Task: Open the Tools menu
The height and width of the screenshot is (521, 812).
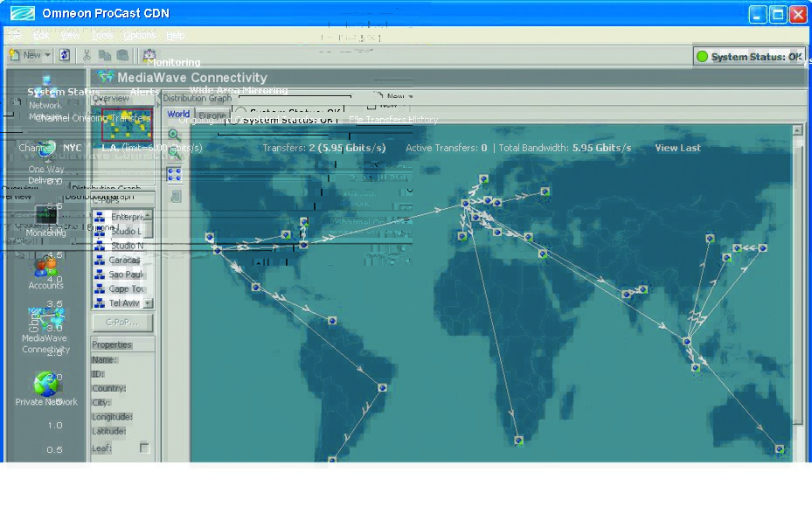Action: point(102,35)
